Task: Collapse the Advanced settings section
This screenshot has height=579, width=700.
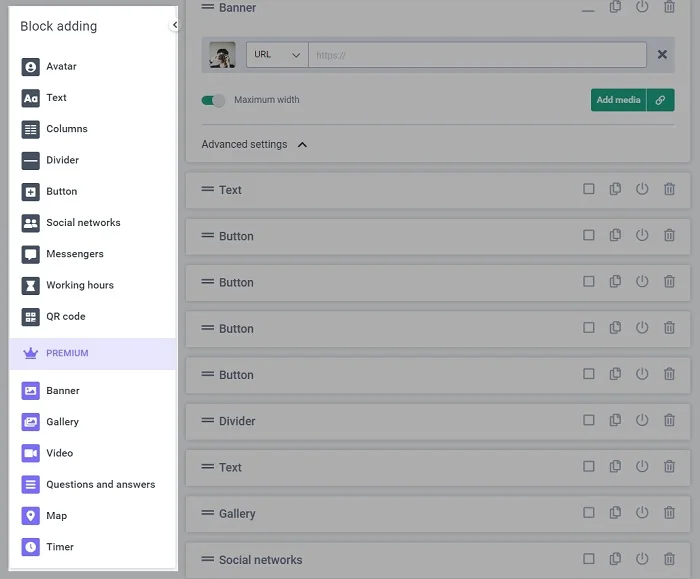Action: pyautogui.click(x=302, y=145)
